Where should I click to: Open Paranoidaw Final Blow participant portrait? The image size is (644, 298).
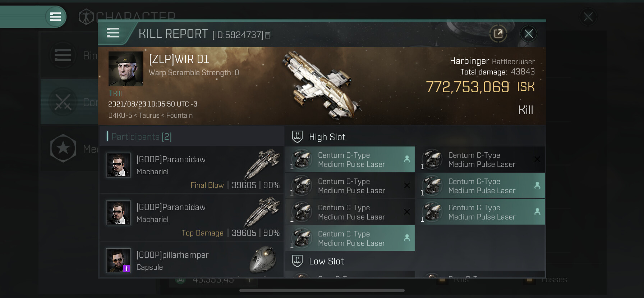(x=118, y=165)
